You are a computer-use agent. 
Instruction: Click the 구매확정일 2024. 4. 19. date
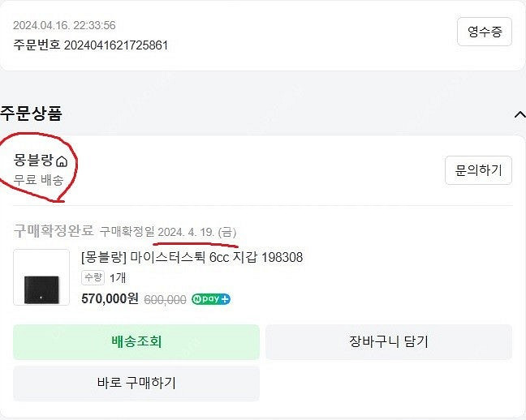click(x=168, y=232)
